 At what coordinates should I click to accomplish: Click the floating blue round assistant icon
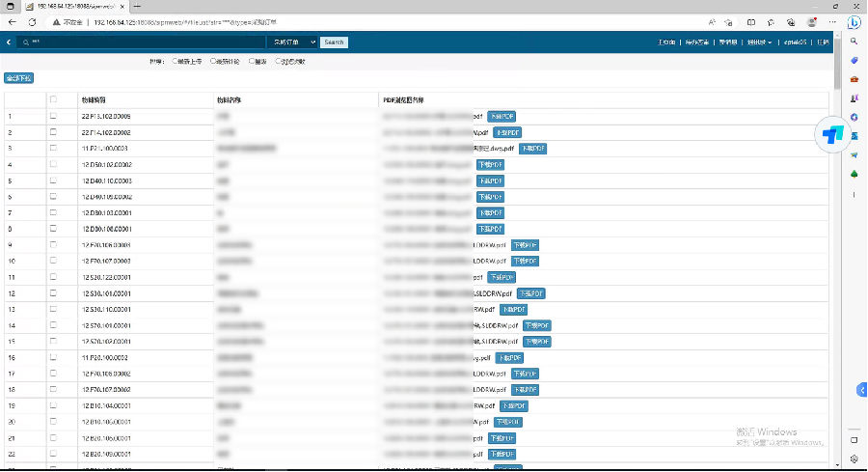coord(832,134)
